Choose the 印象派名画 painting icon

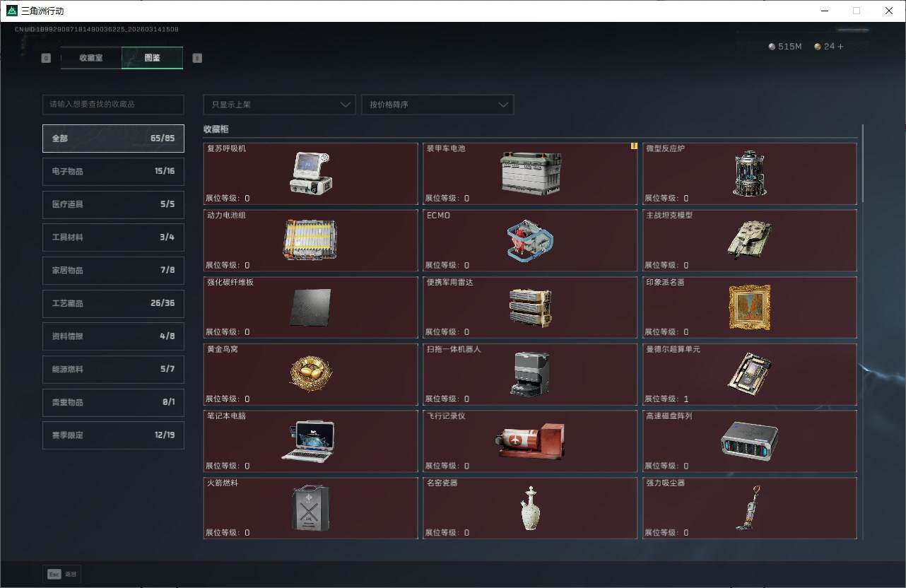[x=749, y=307]
